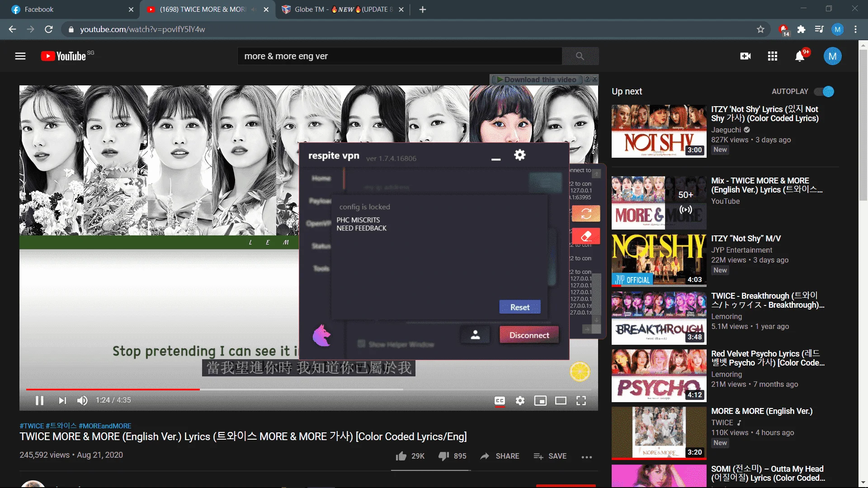Screen dimensions: 868x488
Task: Click the YouTube search input field
Action: point(400,56)
